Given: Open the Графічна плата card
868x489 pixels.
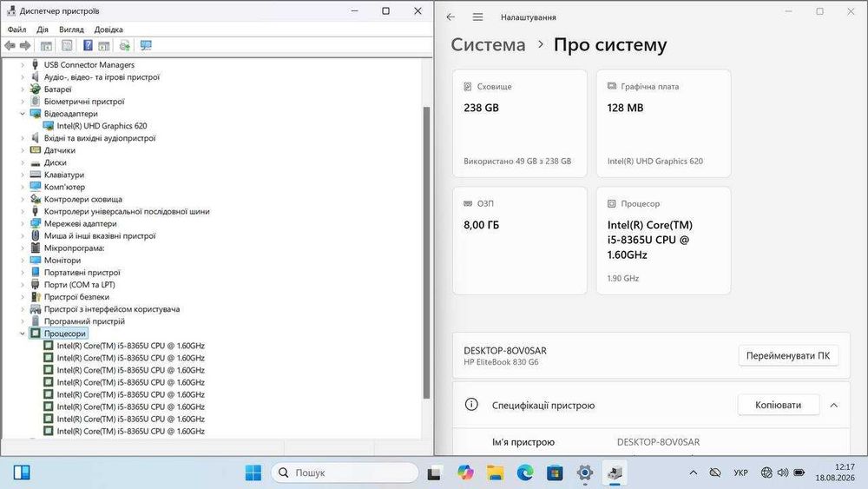Looking at the screenshot, I should pyautogui.click(x=663, y=123).
